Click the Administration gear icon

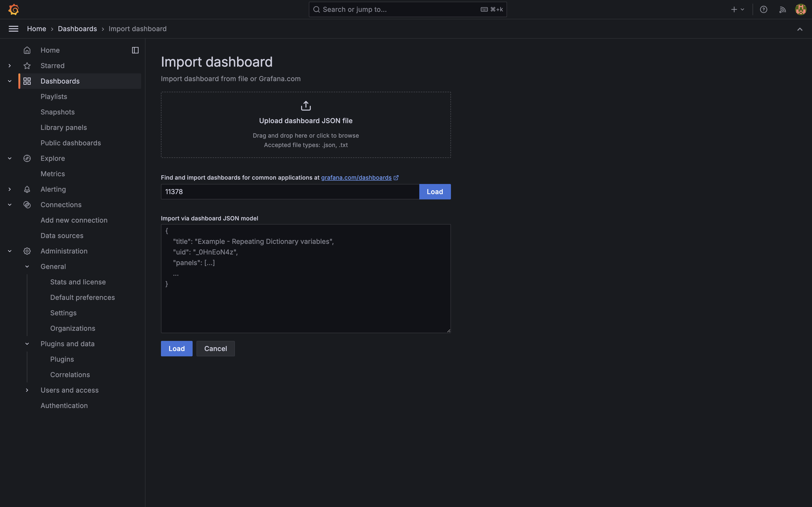coord(27,251)
